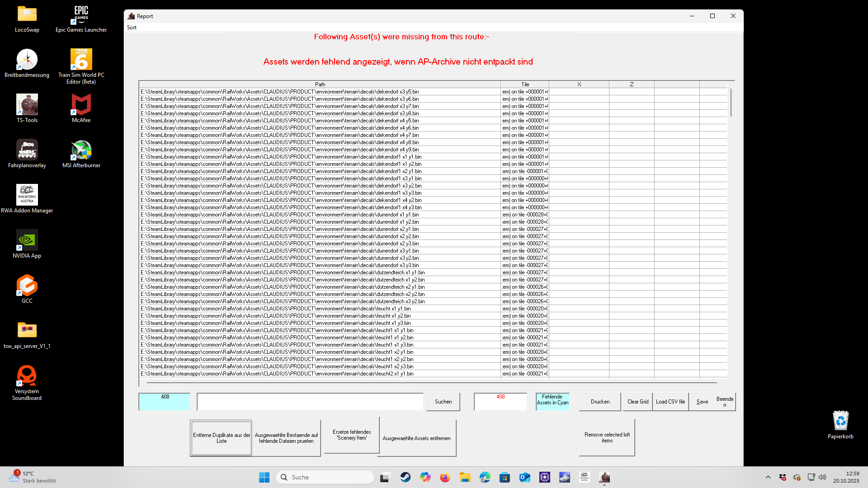Click the Suchen button
Screen dimensions: 868x488
click(443, 402)
